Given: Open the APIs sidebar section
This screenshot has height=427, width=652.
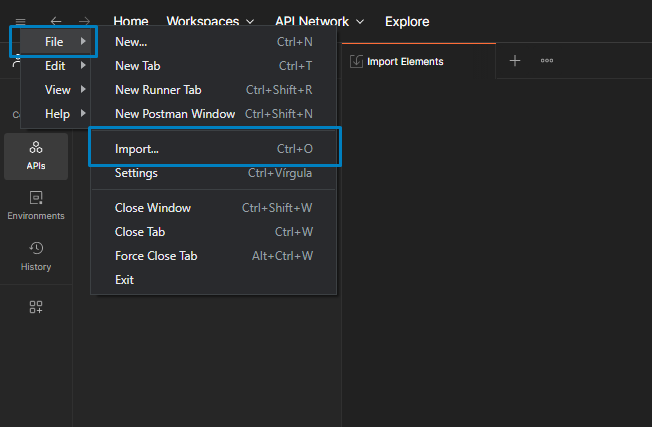Looking at the screenshot, I should click(36, 156).
